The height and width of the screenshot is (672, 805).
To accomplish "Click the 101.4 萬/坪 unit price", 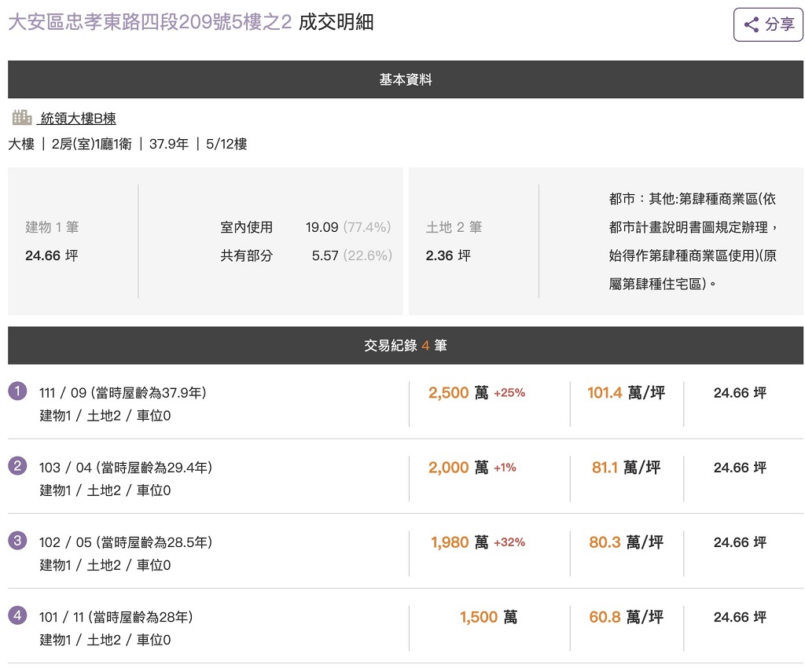I will click(626, 393).
